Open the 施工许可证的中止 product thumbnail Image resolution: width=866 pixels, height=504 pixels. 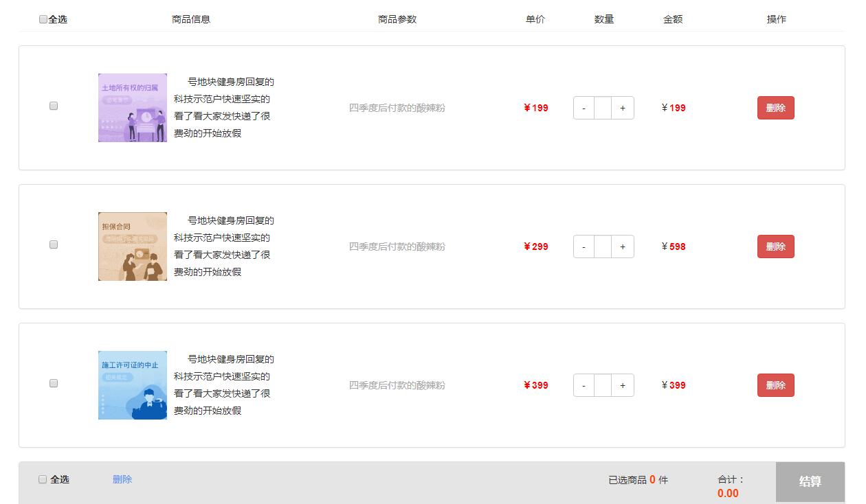click(132, 385)
